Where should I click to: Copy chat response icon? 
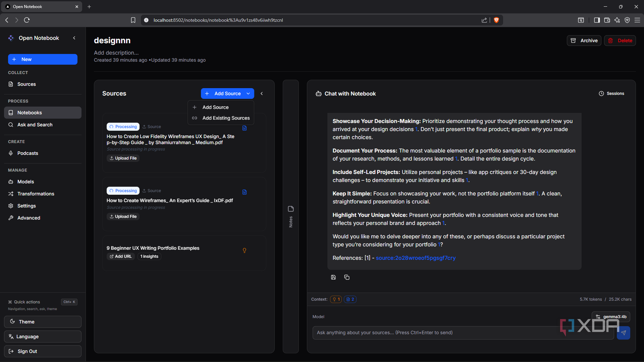(347, 277)
